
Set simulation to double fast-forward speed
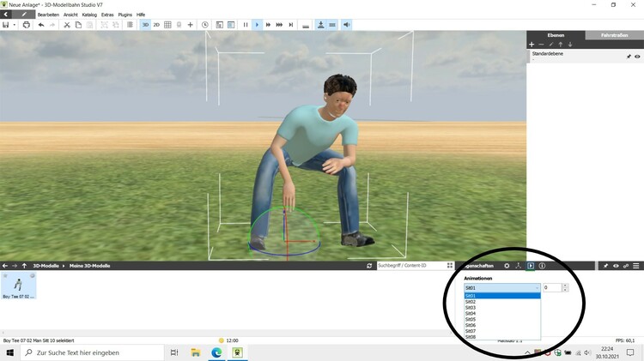[x=268, y=25]
